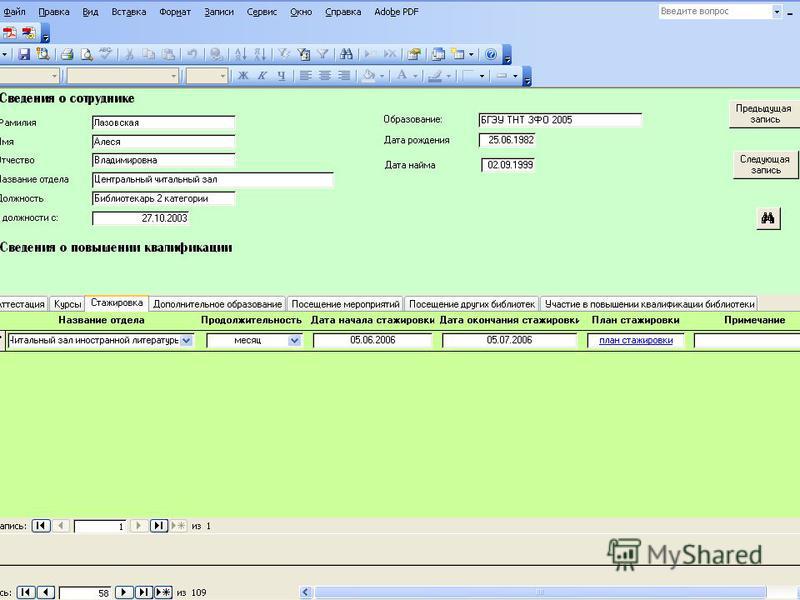Click the Фамилия field with 'Лазовская'
This screenshot has height=600, width=800.
(163, 122)
